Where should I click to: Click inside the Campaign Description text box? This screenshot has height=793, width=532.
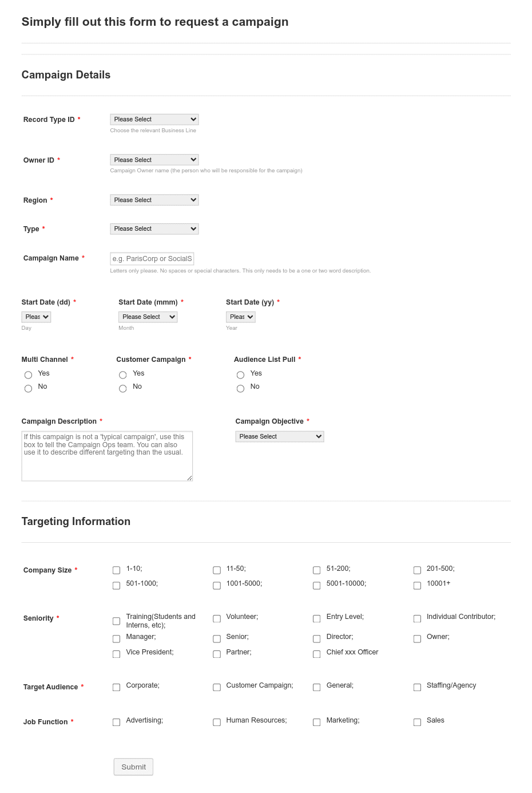(107, 455)
